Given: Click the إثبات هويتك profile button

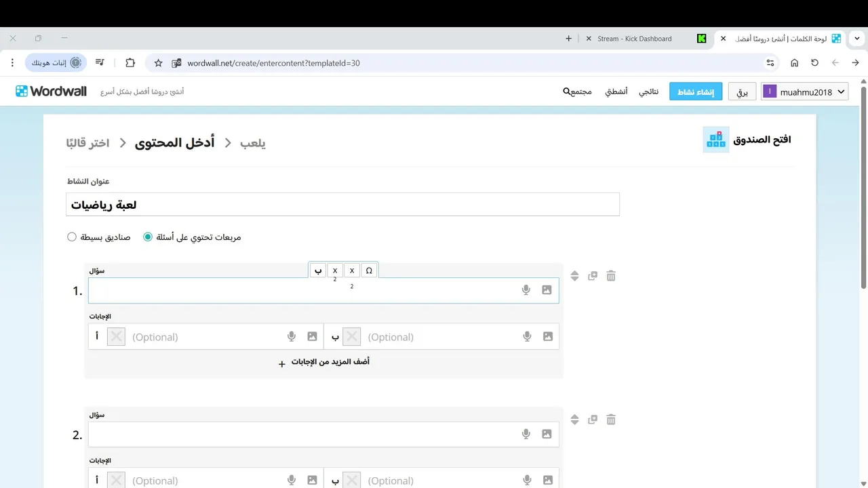Looking at the screenshot, I should point(56,63).
